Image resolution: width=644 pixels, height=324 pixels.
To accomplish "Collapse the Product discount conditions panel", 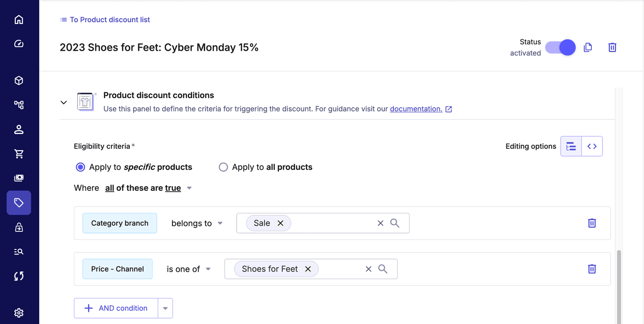I will [64, 102].
